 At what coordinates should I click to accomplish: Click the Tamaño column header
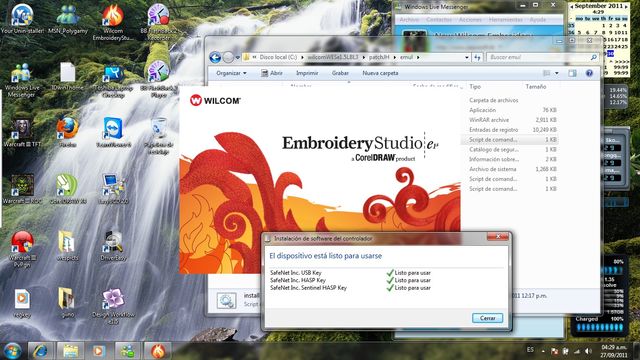click(536, 87)
